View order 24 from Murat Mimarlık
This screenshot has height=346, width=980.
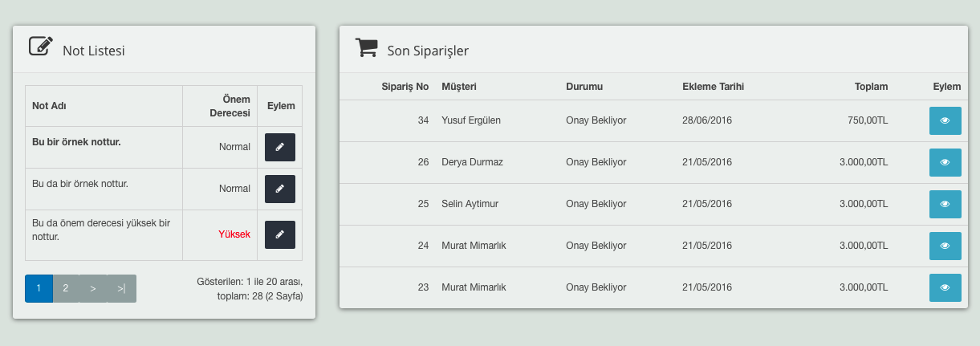coord(945,246)
